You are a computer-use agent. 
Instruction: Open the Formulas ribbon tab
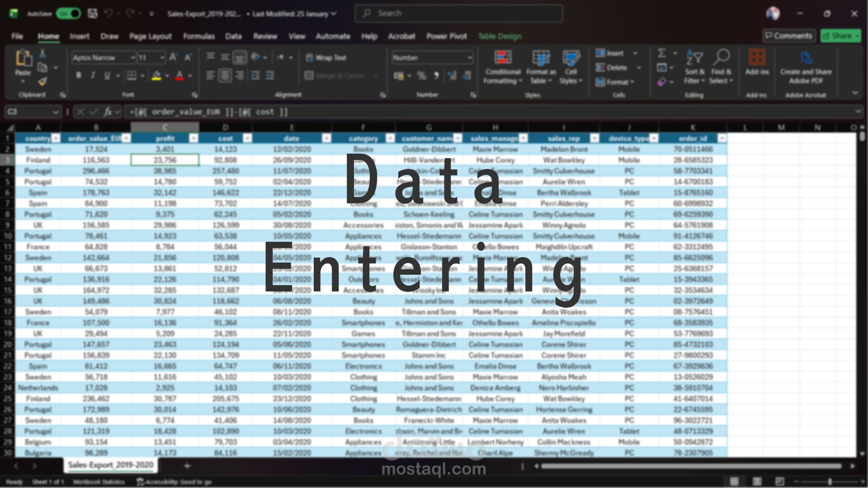pos(198,36)
